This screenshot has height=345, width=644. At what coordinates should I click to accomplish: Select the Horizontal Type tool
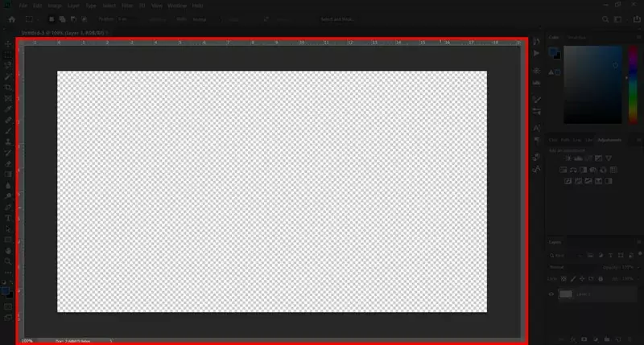8,218
